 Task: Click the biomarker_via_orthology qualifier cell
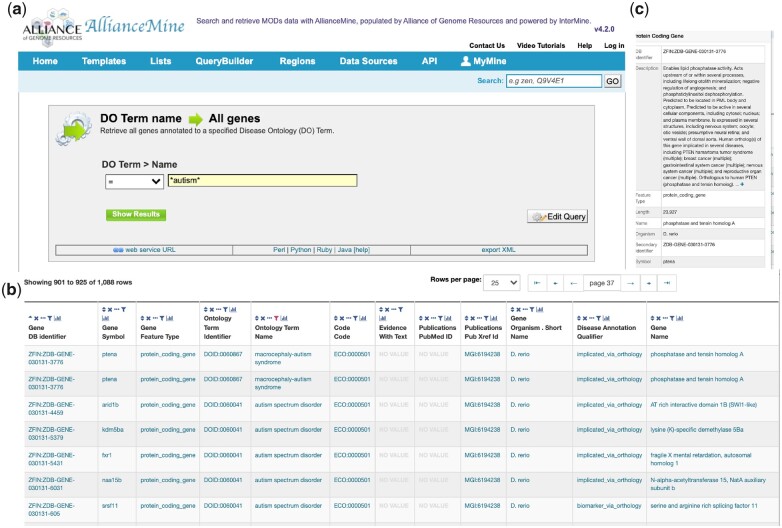(609, 506)
